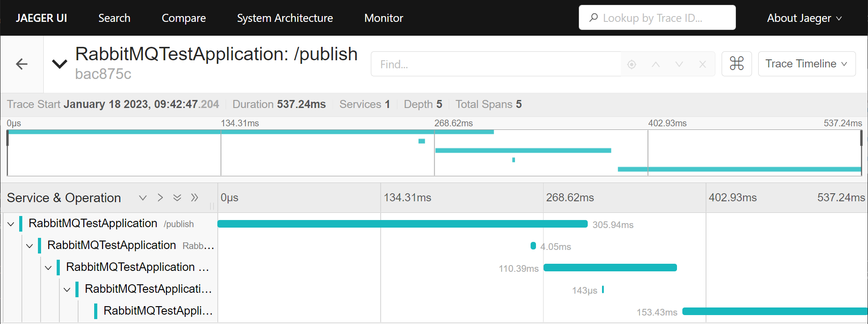Click Total Spans 5 text
This screenshot has width=868, height=324.
[x=488, y=104]
